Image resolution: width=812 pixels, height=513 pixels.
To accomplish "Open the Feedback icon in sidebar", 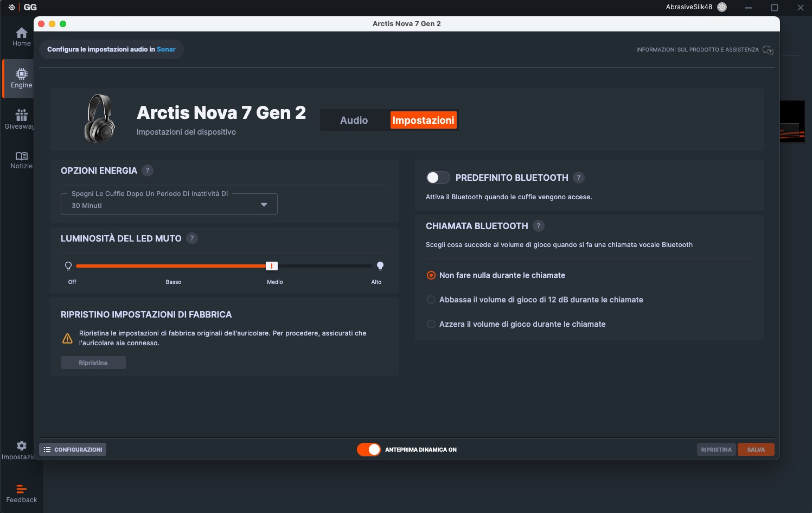I will tap(21, 493).
